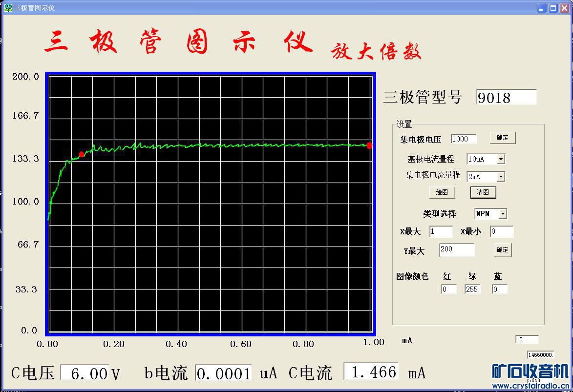Click 确定 next to Y最大 field
Image resolution: width=573 pixels, height=392 pixels.
point(503,250)
